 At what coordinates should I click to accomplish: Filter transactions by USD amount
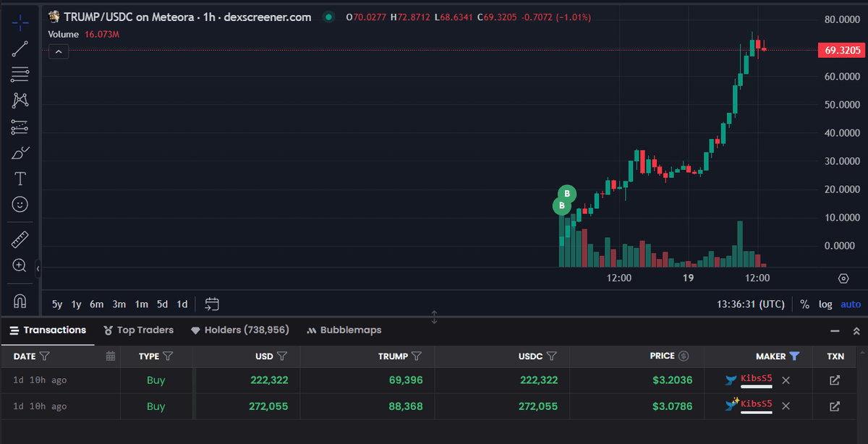(282, 356)
